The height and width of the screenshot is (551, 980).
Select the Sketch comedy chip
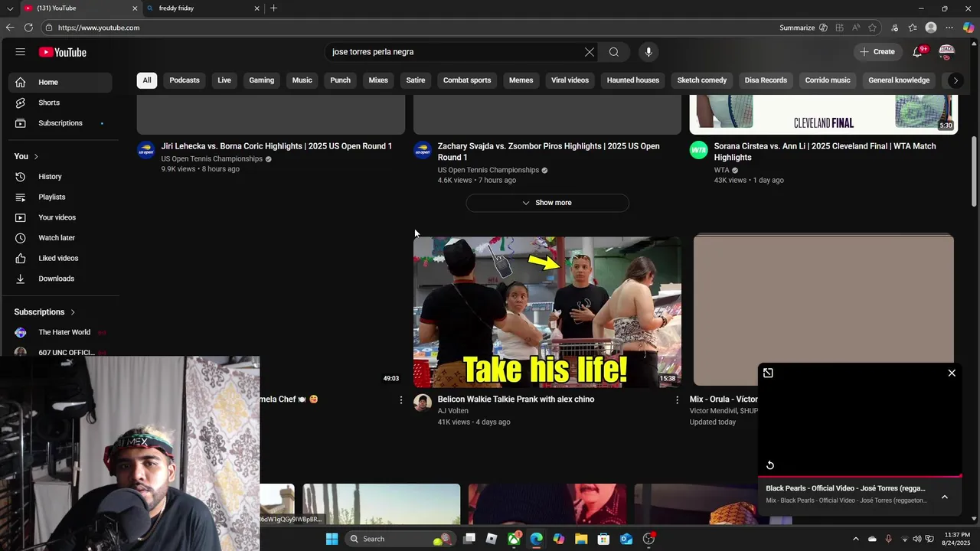point(702,80)
